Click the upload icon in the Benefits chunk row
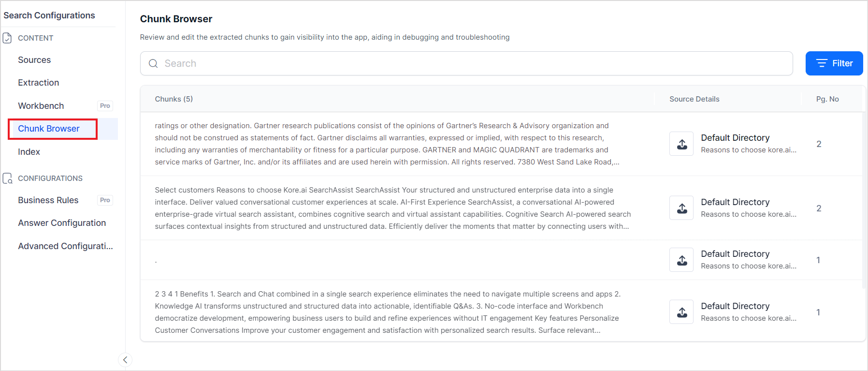This screenshot has width=868, height=371. (x=681, y=312)
